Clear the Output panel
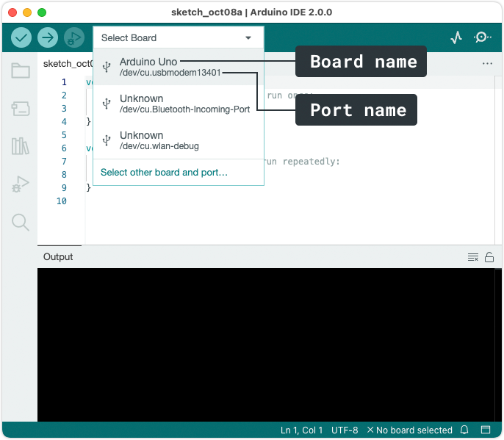This screenshot has width=504, height=440. click(x=473, y=257)
